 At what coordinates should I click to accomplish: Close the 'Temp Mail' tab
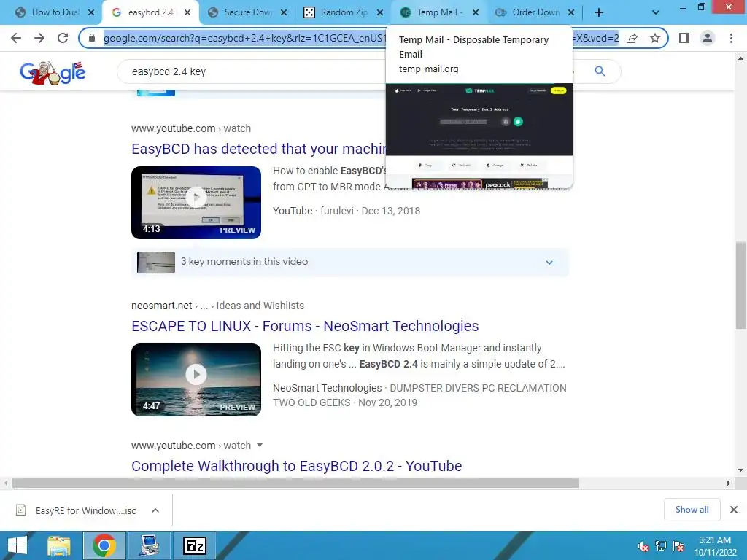(476, 12)
